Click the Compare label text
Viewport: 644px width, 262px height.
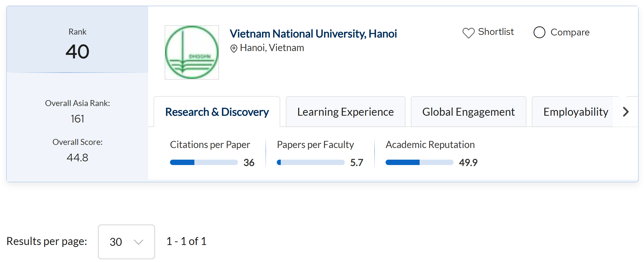coord(570,32)
